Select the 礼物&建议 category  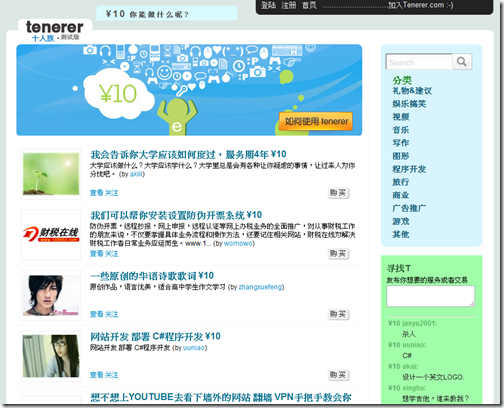(x=412, y=91)
